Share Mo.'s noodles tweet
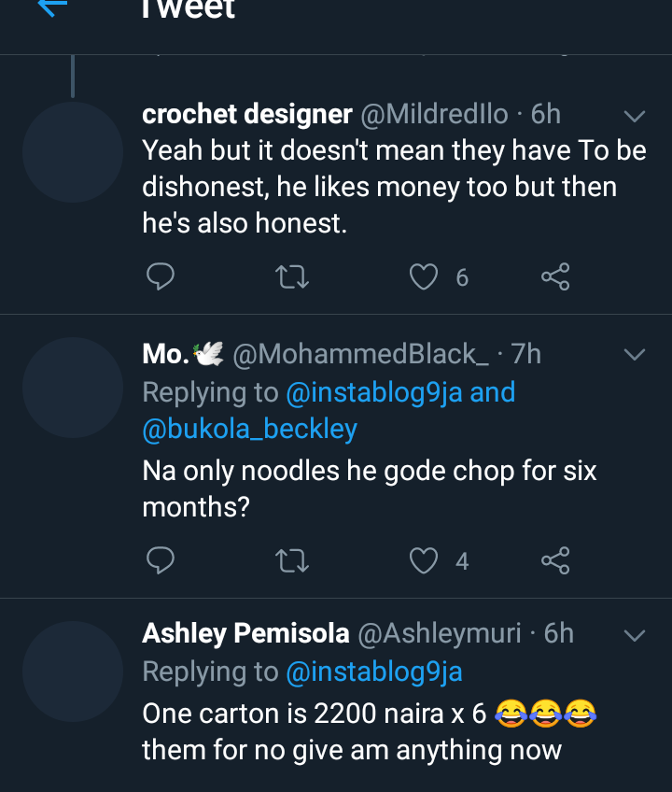 click(x=555, y=559)
